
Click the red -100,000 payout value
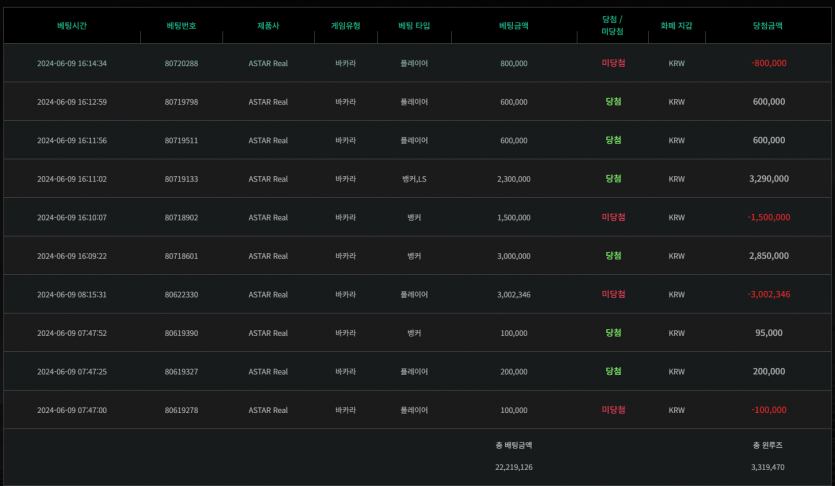coord(768,410)
